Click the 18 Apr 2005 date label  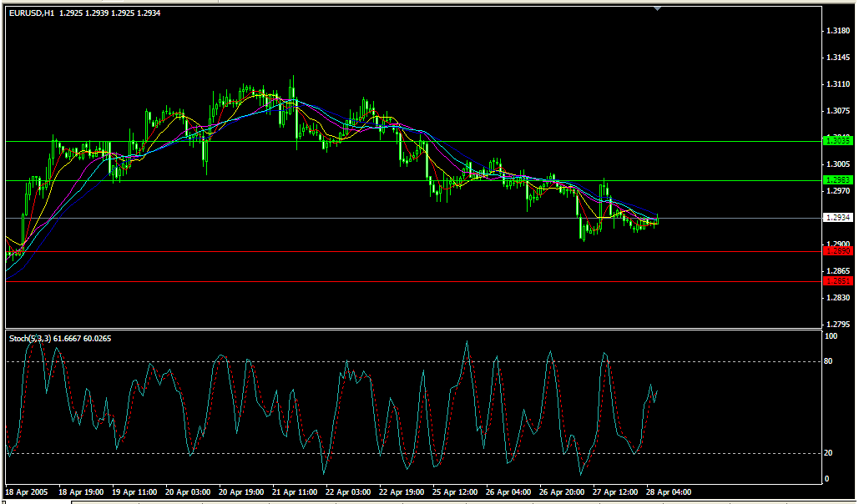(x=28, y=492)
